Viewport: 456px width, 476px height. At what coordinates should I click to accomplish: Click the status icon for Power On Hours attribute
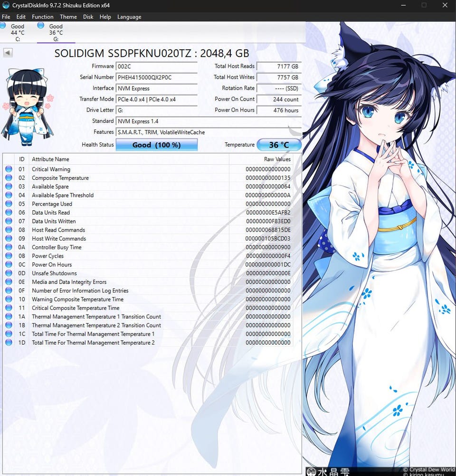(9, 264)
